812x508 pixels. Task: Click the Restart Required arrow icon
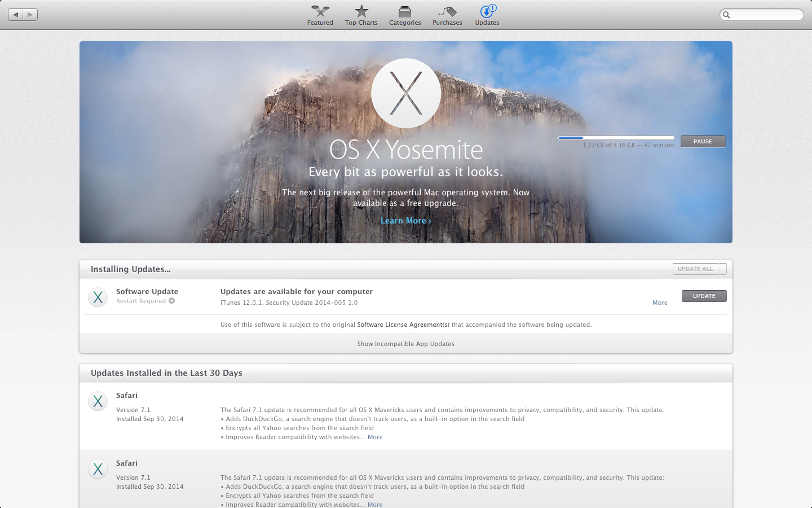click(171, 301)
